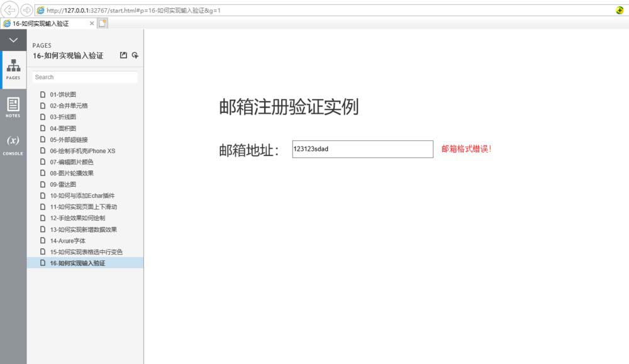Collapse the sidebar with the chevron toggle
Viewport: 629px width, 364px height.
(x=13, y=39)
